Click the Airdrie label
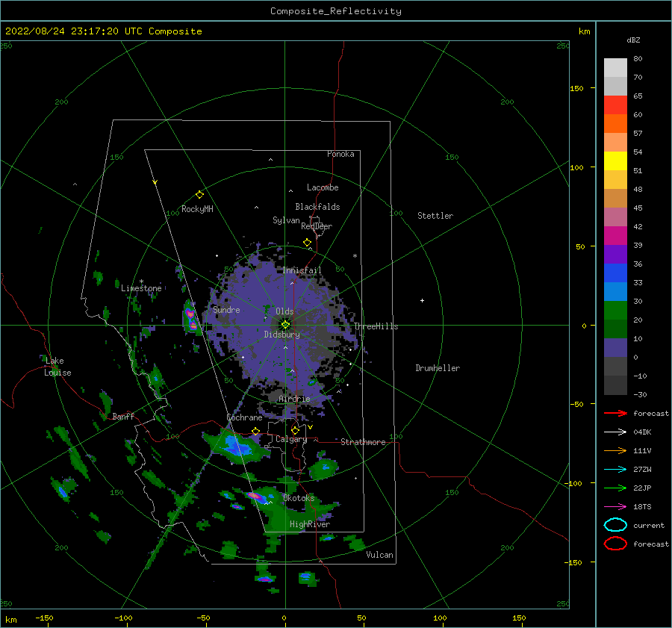 click(x=294, y=399)
